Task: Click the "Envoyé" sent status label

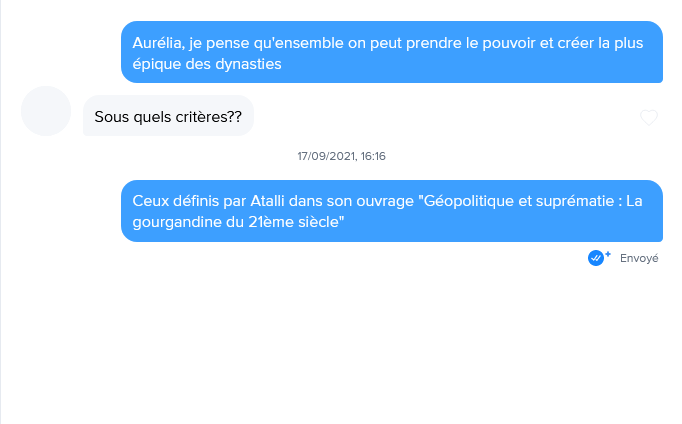Action: (639, 258)
